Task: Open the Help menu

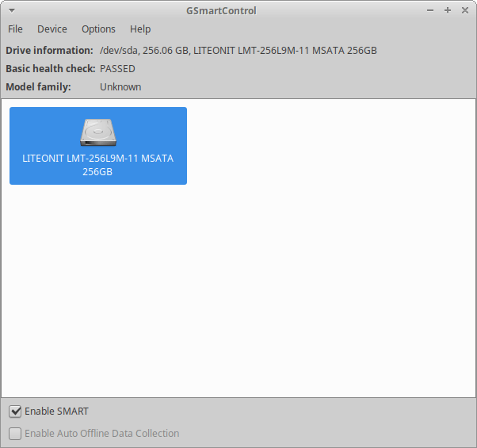Action: click(140, 29)
